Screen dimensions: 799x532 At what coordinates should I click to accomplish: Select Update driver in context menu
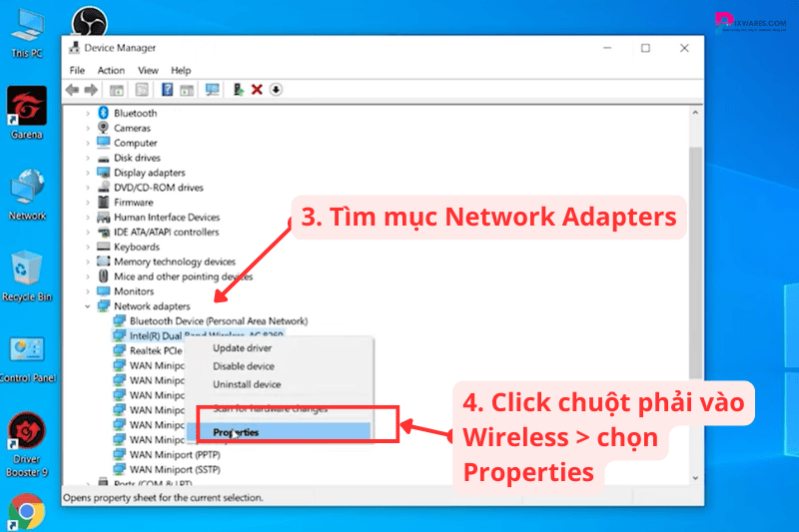(x=242, y=348)
